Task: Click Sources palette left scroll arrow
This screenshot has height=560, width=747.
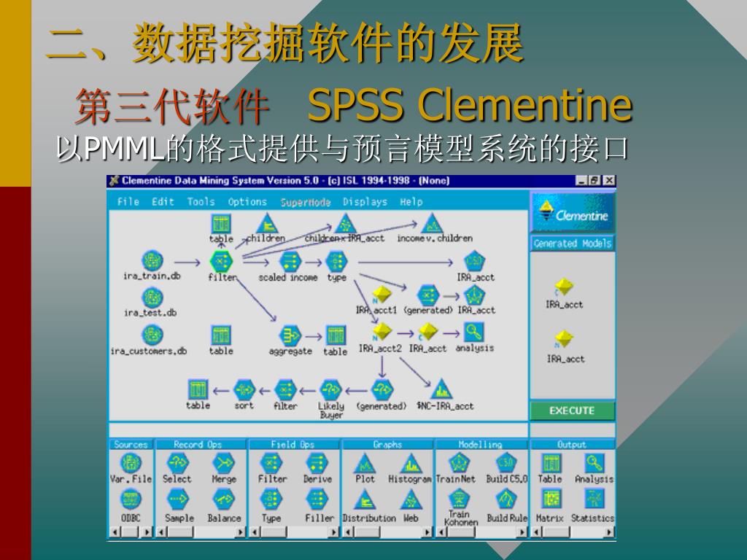Action: coord(115,532)
